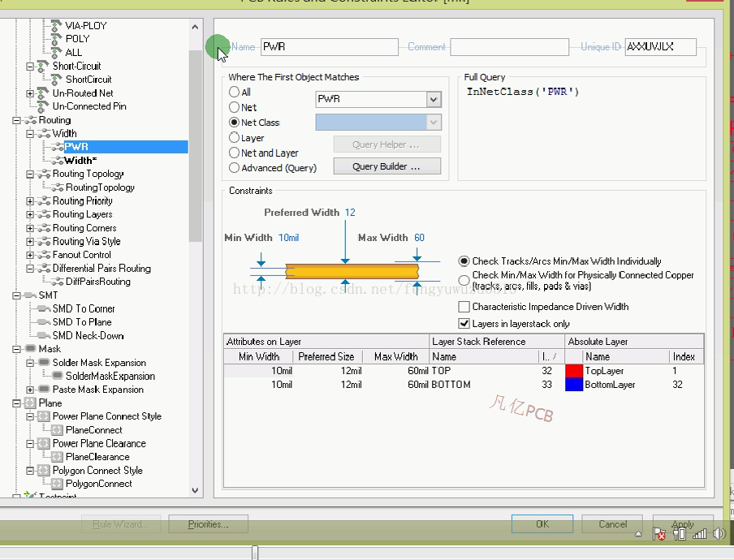Click the Routing category icon
This screenshot has height=560, width=734.
[30, 120]
